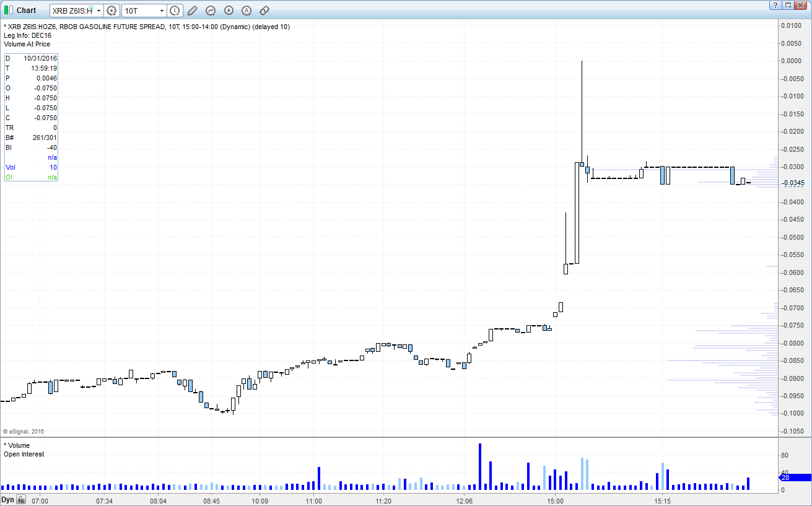Image resolution: width=812 pixels, height=506 pixels.
Task: Click the Dyn scaling label
Action: click(x=7, y=500)
